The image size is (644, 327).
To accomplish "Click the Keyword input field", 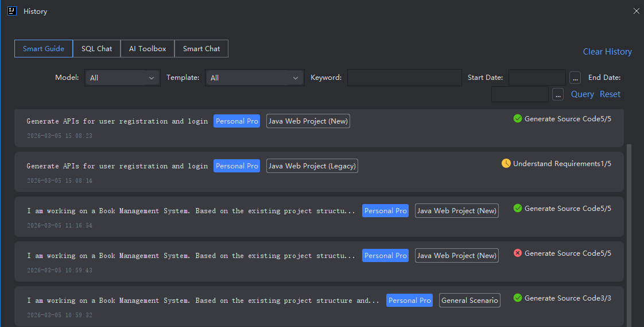I will coord(404,78).
